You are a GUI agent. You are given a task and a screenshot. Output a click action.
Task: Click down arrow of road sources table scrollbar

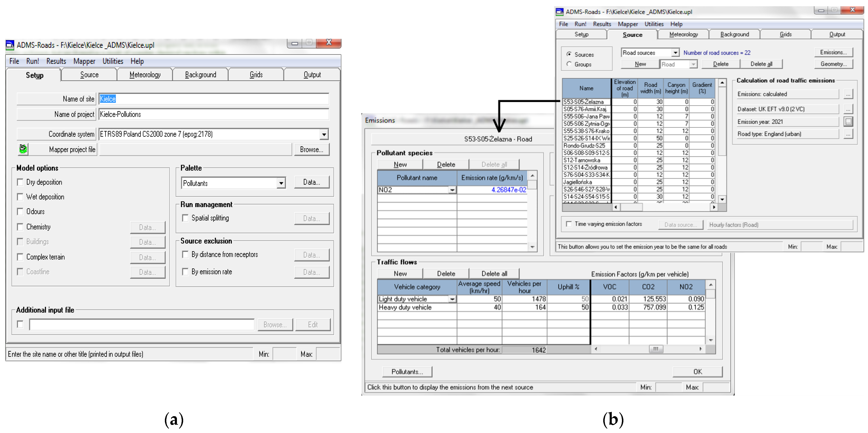point(722,199)
